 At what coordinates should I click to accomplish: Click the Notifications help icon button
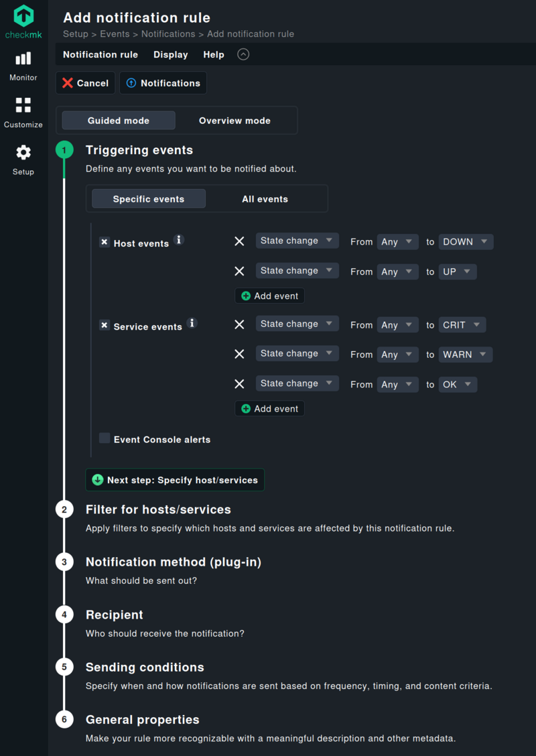coord(163,82)
